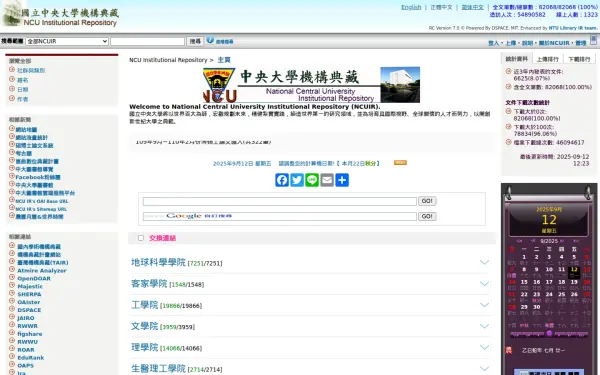The image size is (600, 375).
Task: Expand the 客家學院 row chevron
Action: [x=484, y=284]
